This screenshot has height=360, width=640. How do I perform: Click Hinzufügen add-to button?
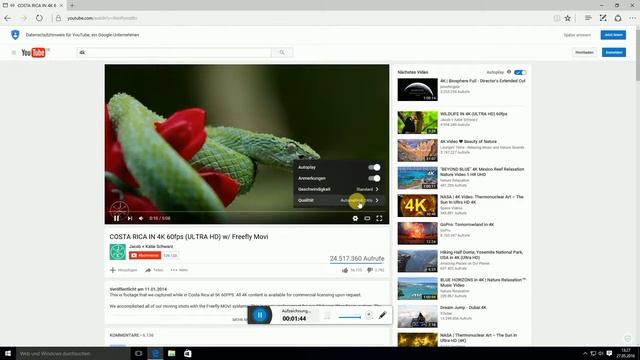(124, 270)
